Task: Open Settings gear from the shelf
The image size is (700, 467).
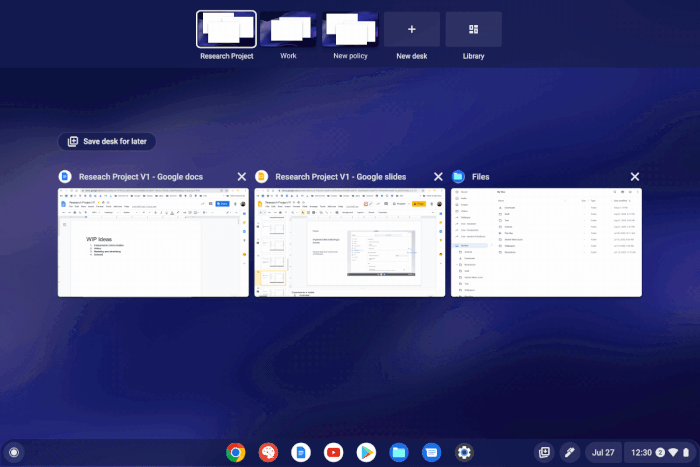Action: [464, 452]
